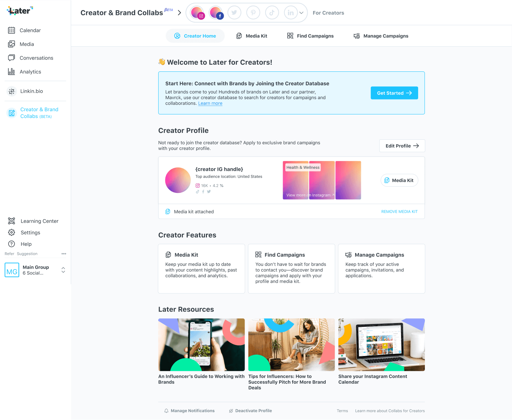
Task: Click the breadcrumb chevron after Collabs title
Action: (x=179, y=13)
